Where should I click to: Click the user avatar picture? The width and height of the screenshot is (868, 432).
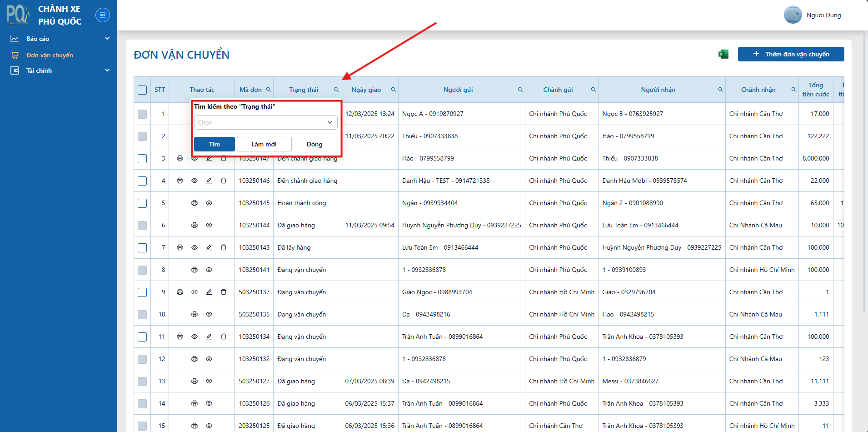click(793, 15)
